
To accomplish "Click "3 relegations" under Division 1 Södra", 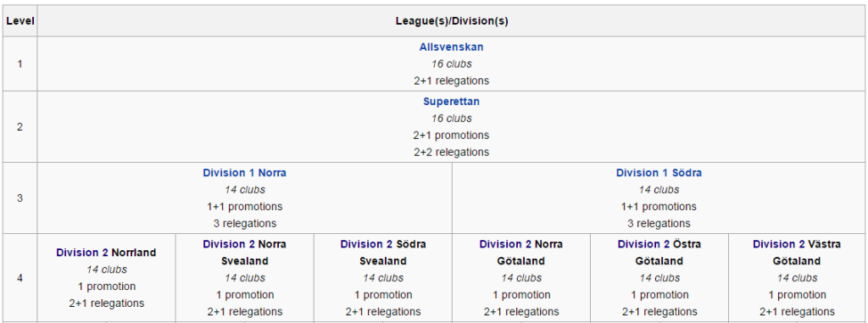I will tap(659, 223).
